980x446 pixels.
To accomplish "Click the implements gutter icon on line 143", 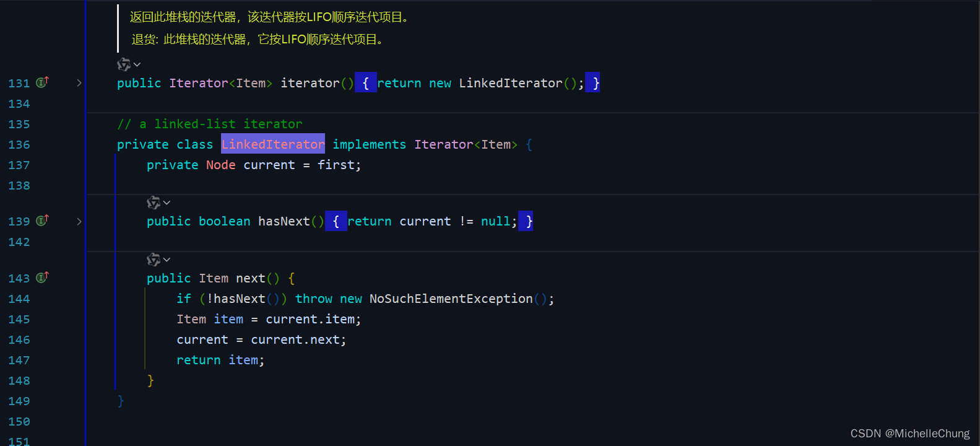I will pyautogui.click(x=42, y=278).
